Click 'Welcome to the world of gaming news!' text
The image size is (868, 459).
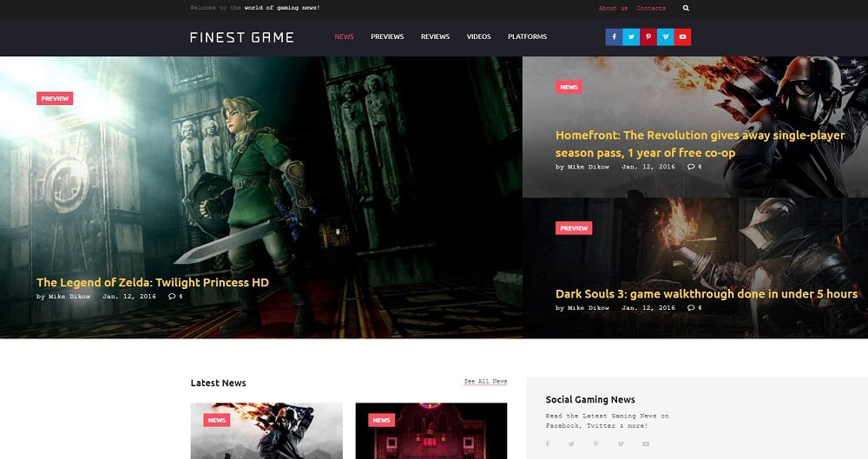coord(255,8)
